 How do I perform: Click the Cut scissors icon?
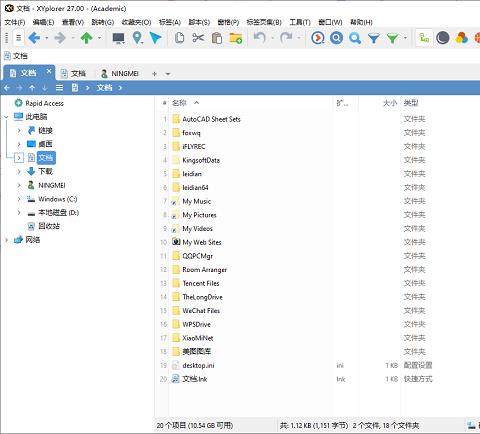click(x=198, y=38)
